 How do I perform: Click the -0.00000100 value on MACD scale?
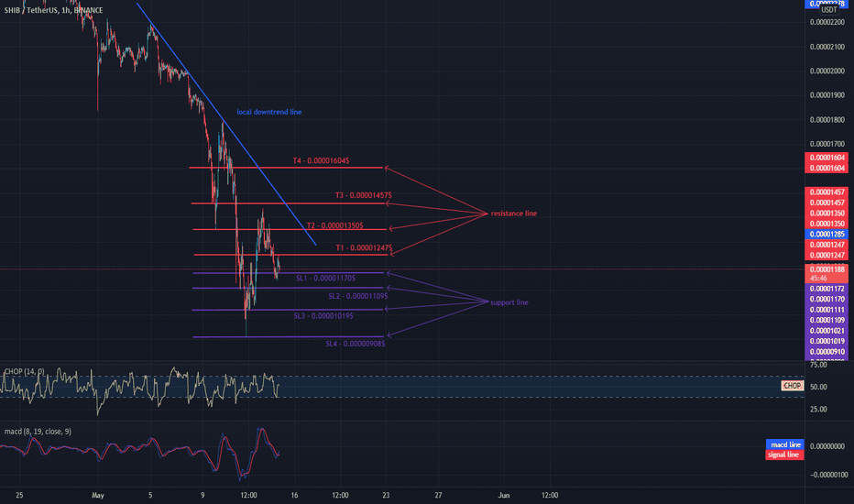coord(827,475)
